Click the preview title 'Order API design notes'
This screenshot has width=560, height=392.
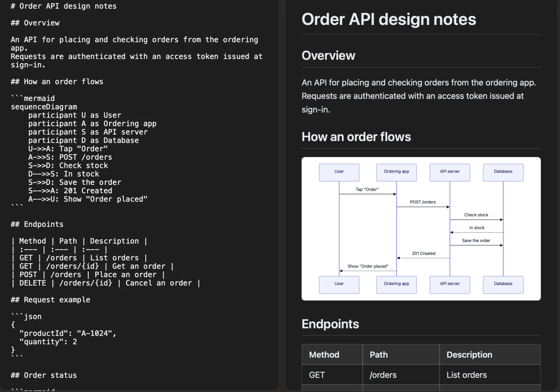click(x=389, y=19)
